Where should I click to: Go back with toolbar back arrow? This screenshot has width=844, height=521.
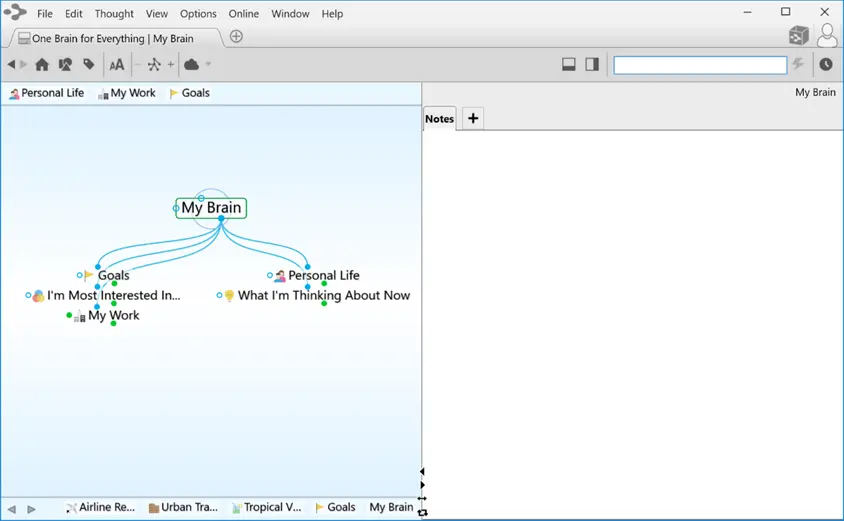[x=11, y=65]
